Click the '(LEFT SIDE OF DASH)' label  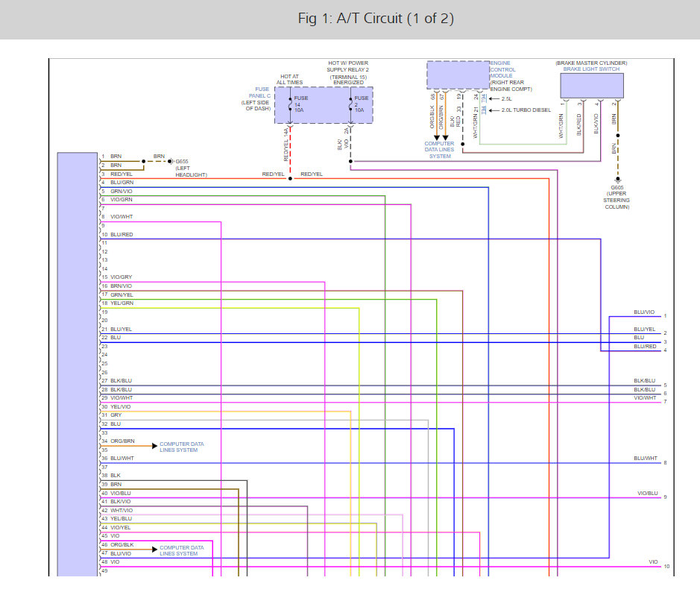(256, 105)
